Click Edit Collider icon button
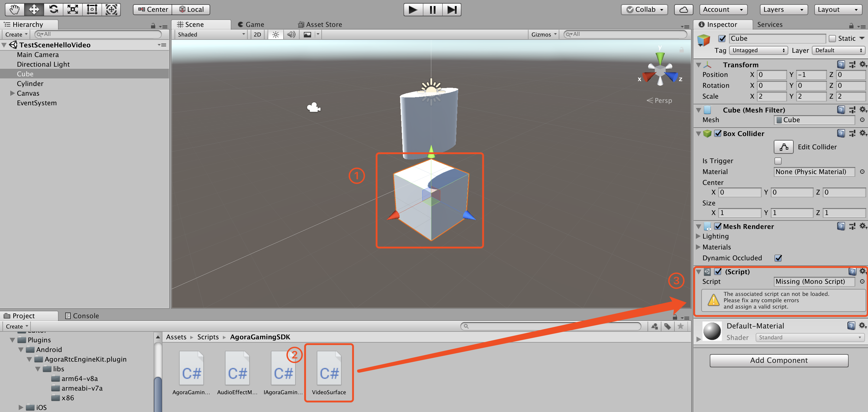The image size is (868, 412). 783,147
